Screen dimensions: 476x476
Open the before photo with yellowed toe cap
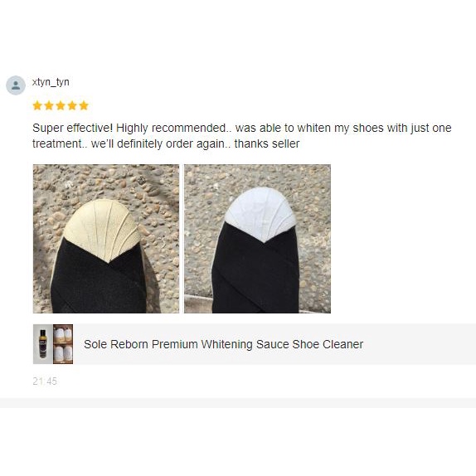[106, 239]
